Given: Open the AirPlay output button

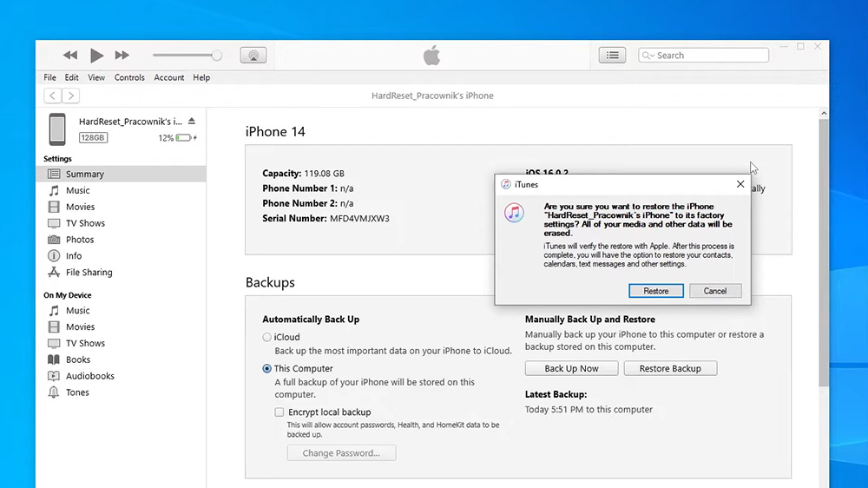Looking at the screenshot, I should pyautogui.click(x=253, y=55).
